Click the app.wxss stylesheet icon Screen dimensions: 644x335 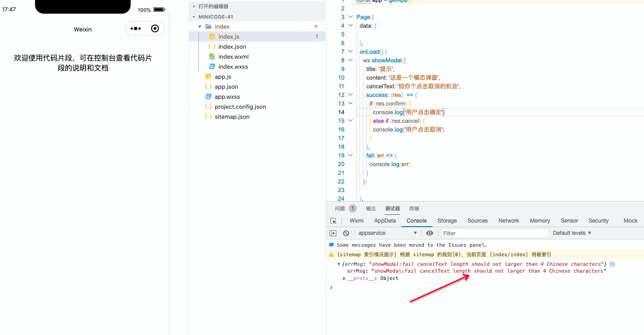point(208,97)
